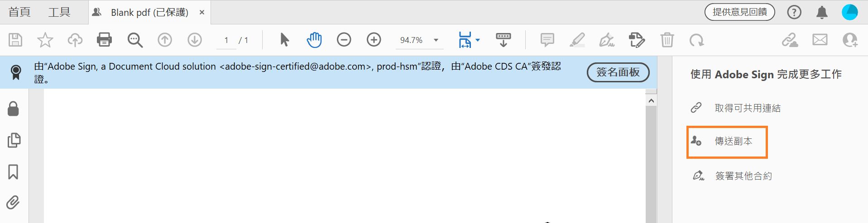Click the lock security icon in sidebar
868x223 pixels.
point(14,109)
